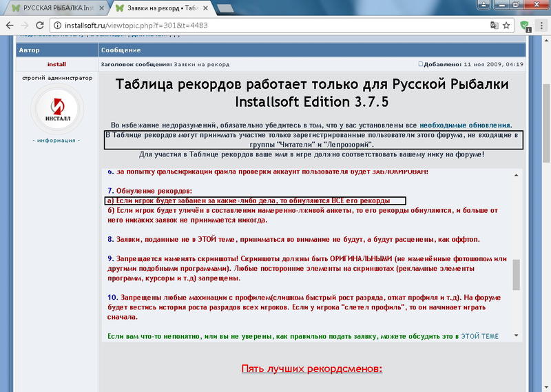This screenshot has height=392, width=551.
Task: Open Chrome's three-dot menu
Action: coord(541,25)
